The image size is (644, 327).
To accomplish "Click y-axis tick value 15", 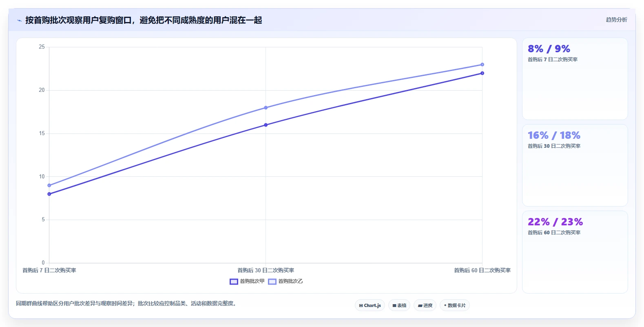I will [x=42, y=133].
